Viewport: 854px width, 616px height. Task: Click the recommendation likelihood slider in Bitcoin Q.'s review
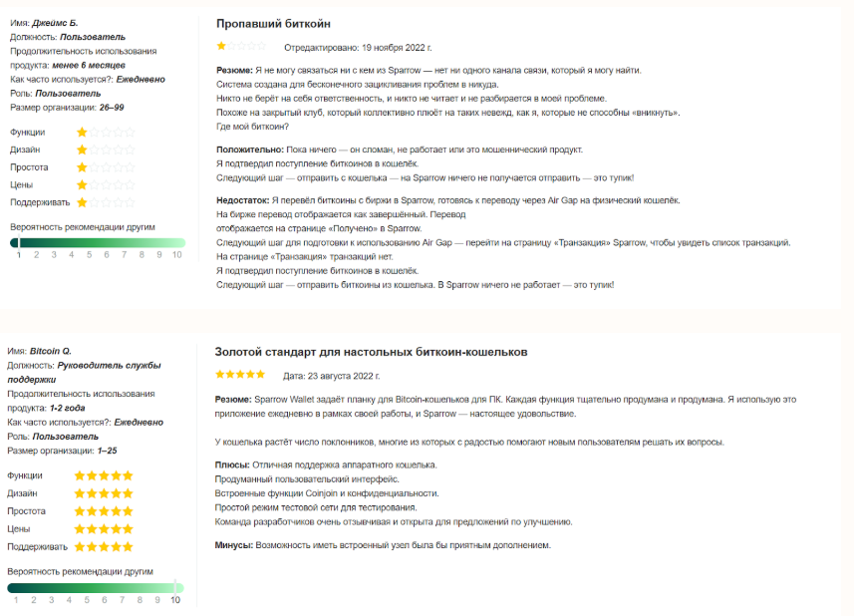[96, 587]
